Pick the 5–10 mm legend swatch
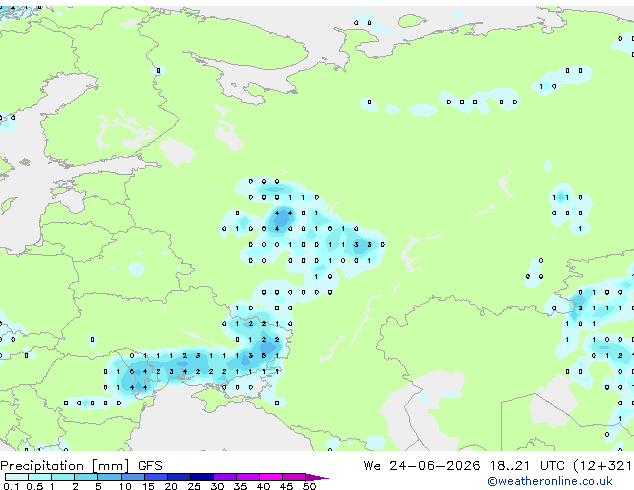634x490 pixels. click(x=109, y=477)
